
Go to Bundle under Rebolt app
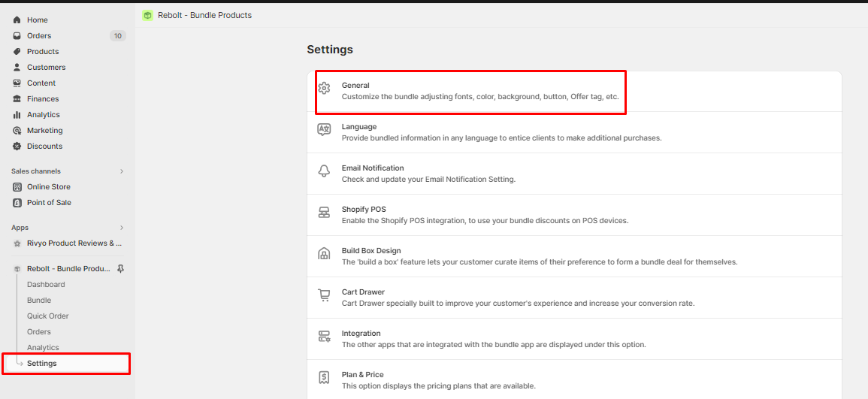39,300
